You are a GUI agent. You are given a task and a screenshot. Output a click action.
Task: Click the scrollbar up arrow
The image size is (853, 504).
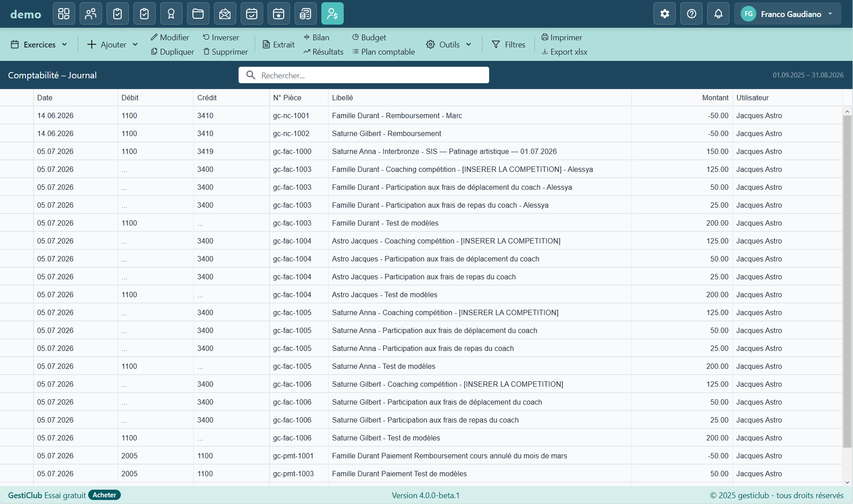(847, 111)
